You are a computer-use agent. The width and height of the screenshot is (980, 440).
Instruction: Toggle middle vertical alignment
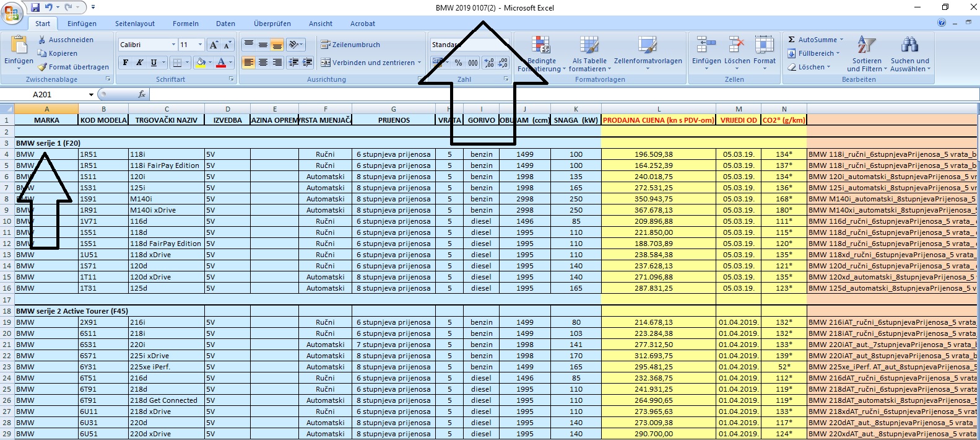(263, 45)
